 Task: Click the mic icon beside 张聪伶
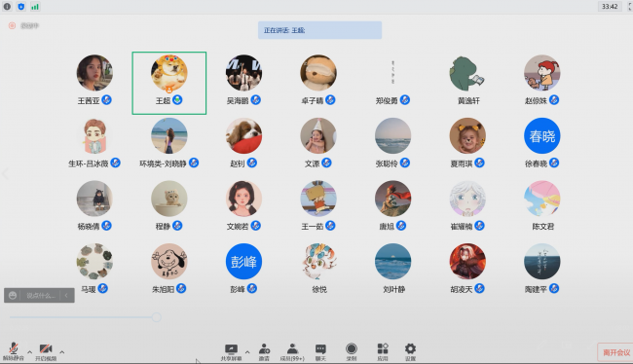405,163
